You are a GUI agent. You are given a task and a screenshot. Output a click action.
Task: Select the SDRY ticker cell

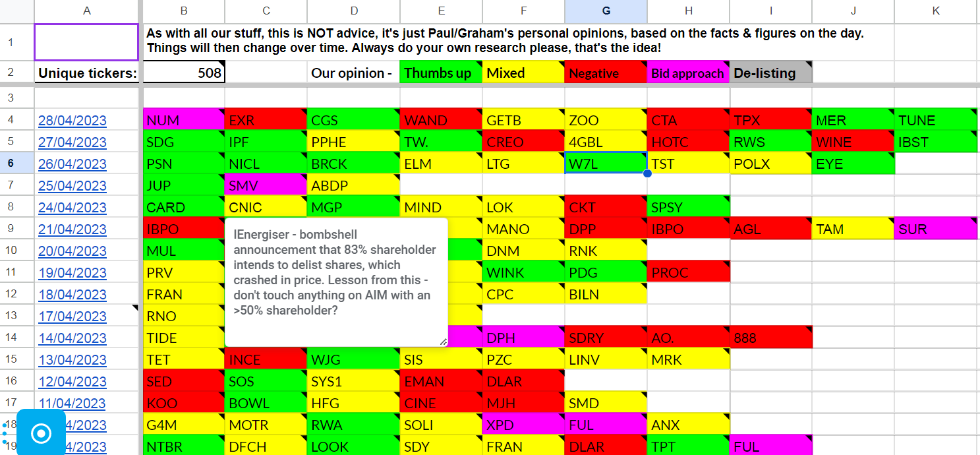(x=606, y=338)
